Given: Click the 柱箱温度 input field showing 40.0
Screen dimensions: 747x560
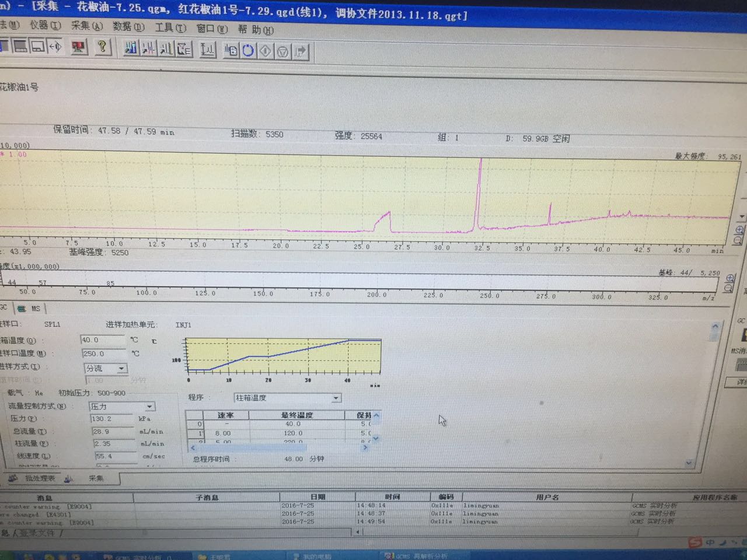Looking at the screenshot, I should 103,340.
